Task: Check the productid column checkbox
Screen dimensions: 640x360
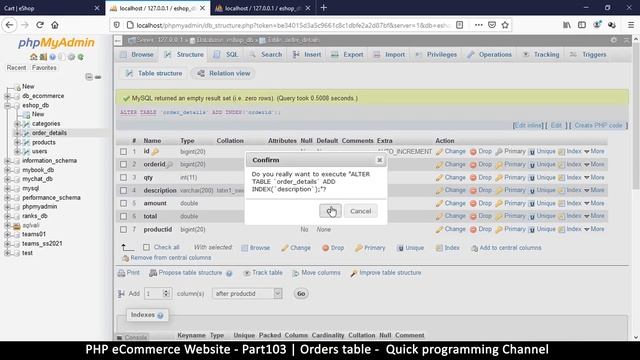Action: (x=124, y=229)
